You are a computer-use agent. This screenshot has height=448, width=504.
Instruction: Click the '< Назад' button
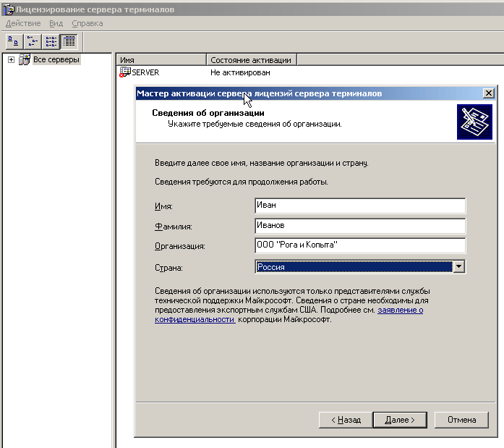tap(346, 420)
